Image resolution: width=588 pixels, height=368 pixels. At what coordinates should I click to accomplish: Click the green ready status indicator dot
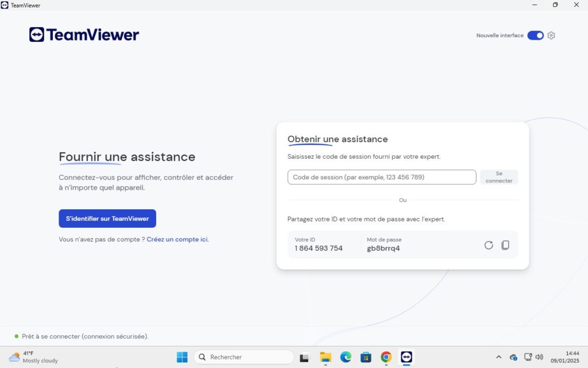tap(16, 336)
